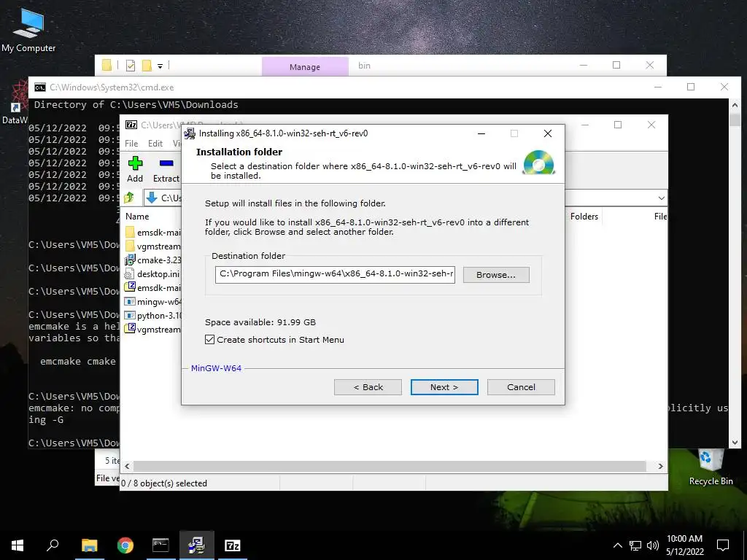747x560 pixels.
Task: Open the Windows Start menu
Action: (18, 545)
